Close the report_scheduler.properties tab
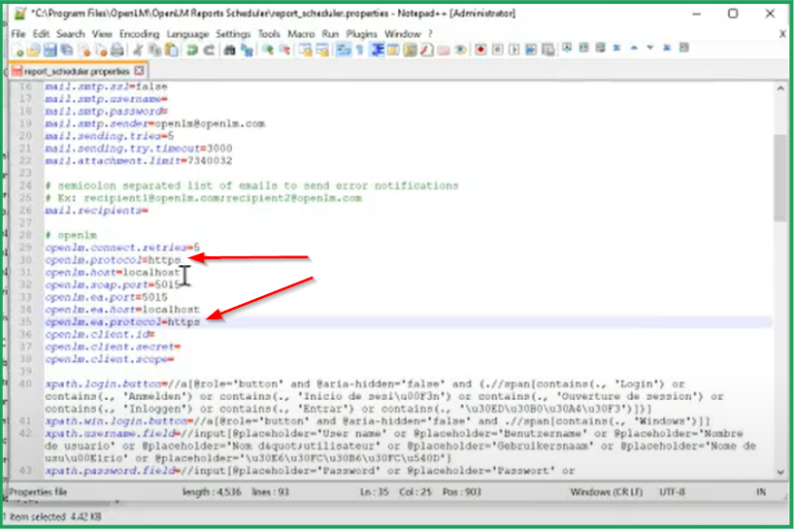 (x=140, y=71)
